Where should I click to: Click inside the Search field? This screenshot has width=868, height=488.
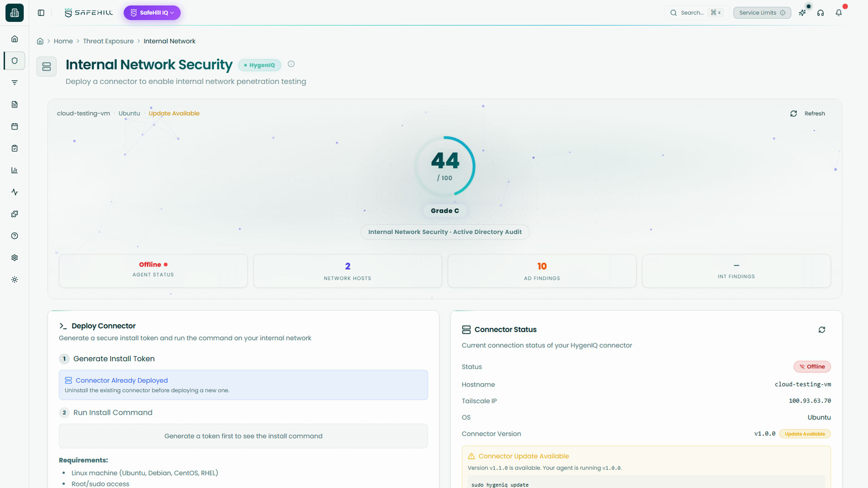pyautogui.click(x=692, y=13)
